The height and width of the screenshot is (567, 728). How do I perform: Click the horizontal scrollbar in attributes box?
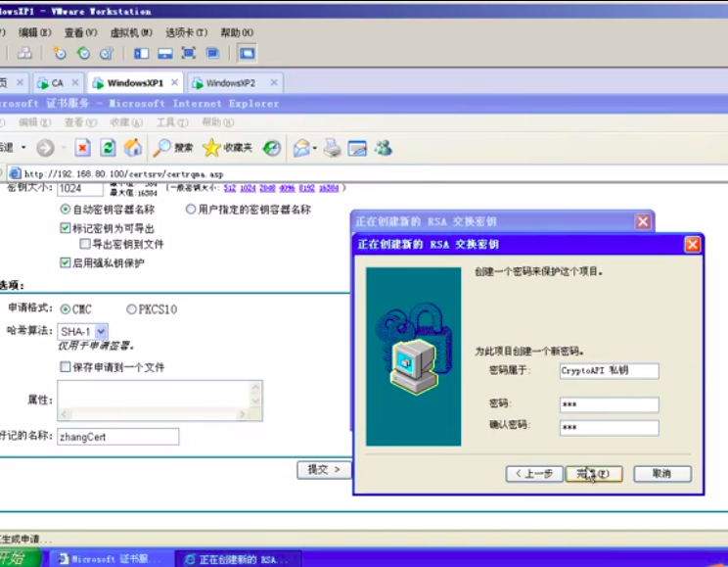point(154,414)
